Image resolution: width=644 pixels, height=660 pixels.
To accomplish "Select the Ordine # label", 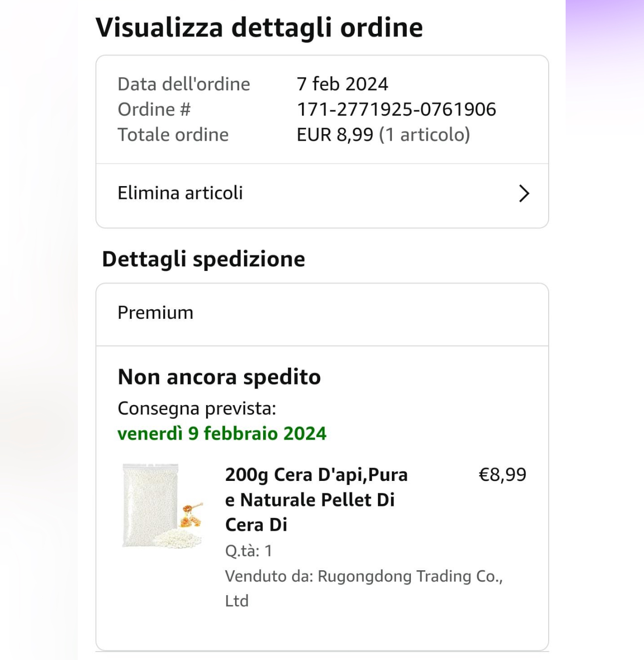I will pos(154,109).
